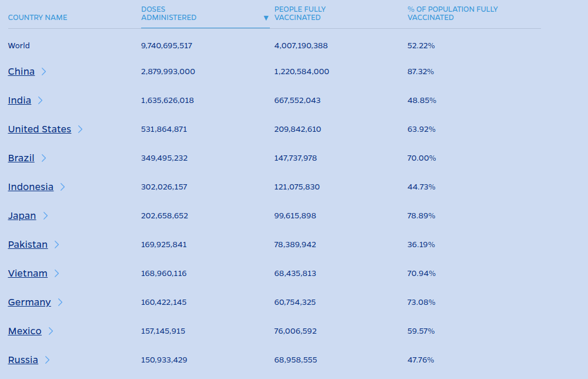
Task: Click the chevron next to Vietnam
Action: 57,274
